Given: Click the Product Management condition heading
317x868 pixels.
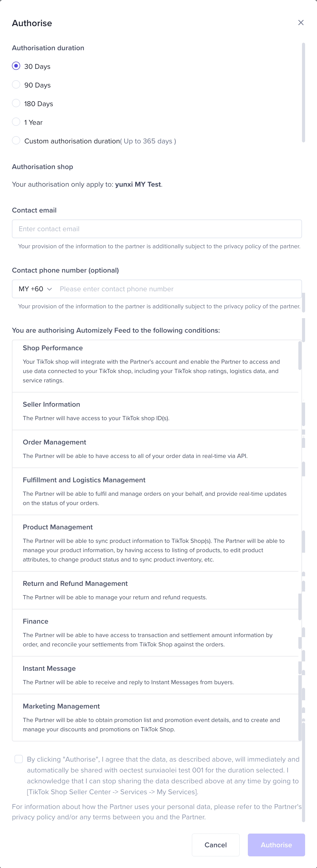Looking at the screenshot, I should (58, 527).
